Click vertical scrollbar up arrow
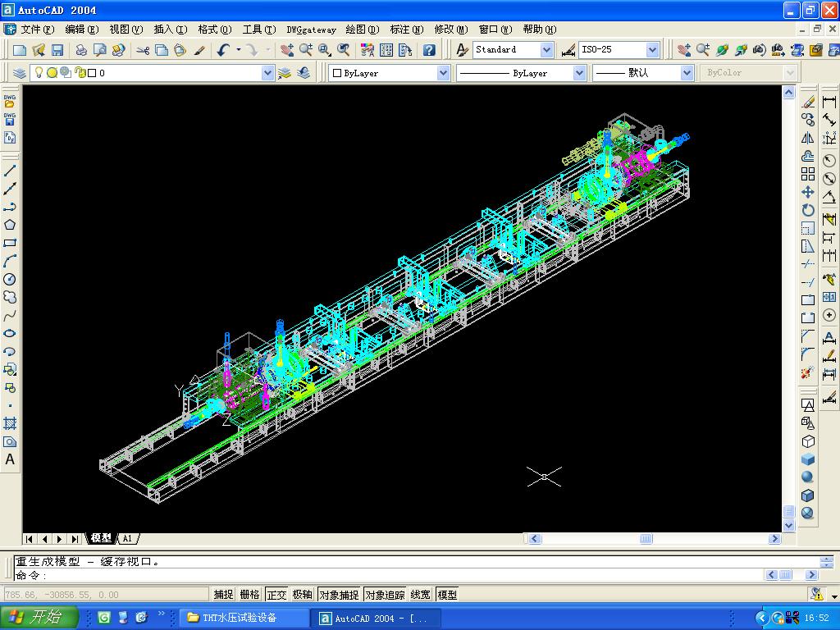840x630 pixels. 788,92
